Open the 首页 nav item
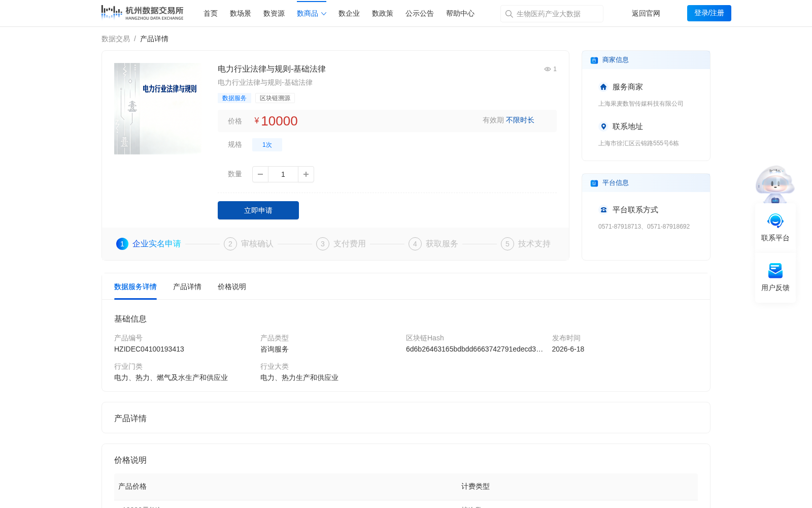 [211, 14]
